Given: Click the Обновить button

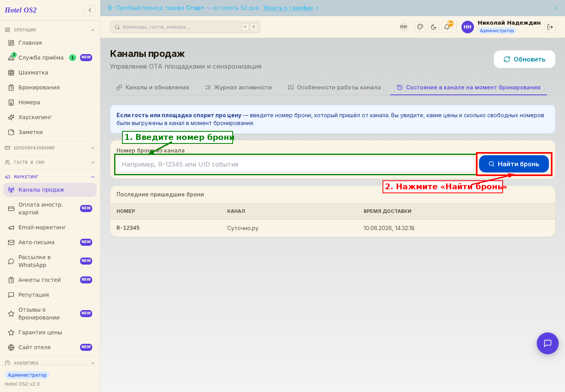Looking at the screenshot, I should tap(525, 59).
